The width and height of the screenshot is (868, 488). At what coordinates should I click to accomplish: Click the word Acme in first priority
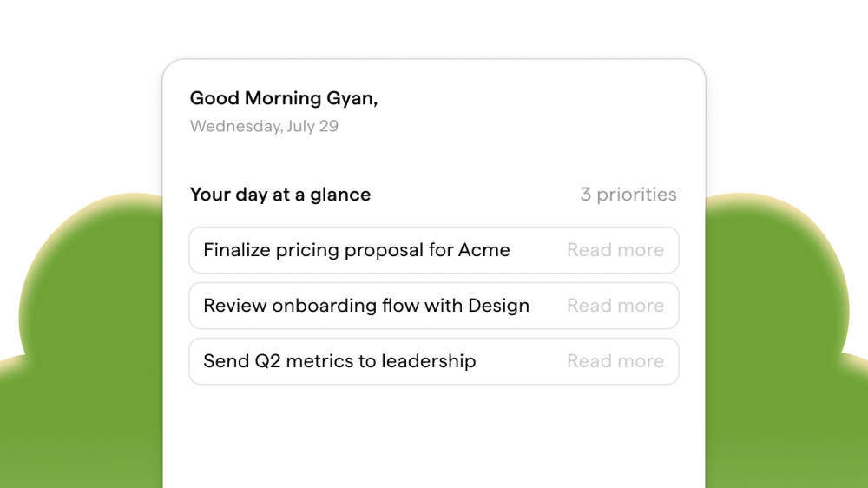click(483, 250)
